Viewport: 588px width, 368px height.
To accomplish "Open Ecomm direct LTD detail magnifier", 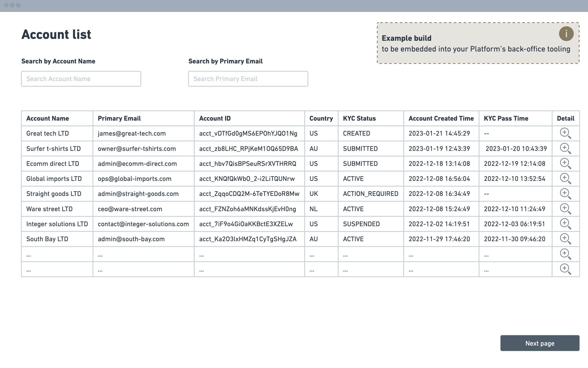I will [x=565, y=163].
